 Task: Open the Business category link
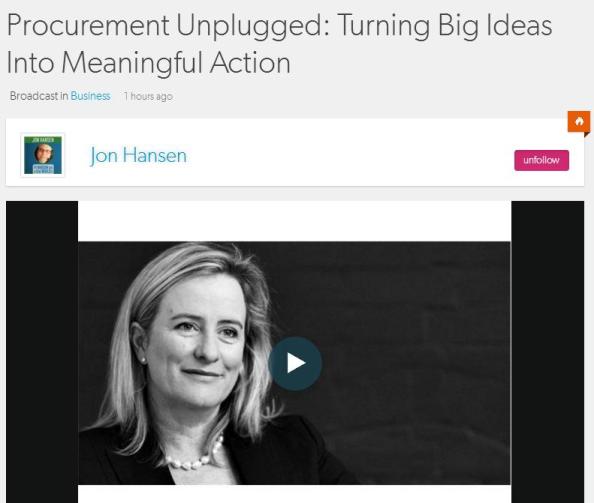(90, 96)
